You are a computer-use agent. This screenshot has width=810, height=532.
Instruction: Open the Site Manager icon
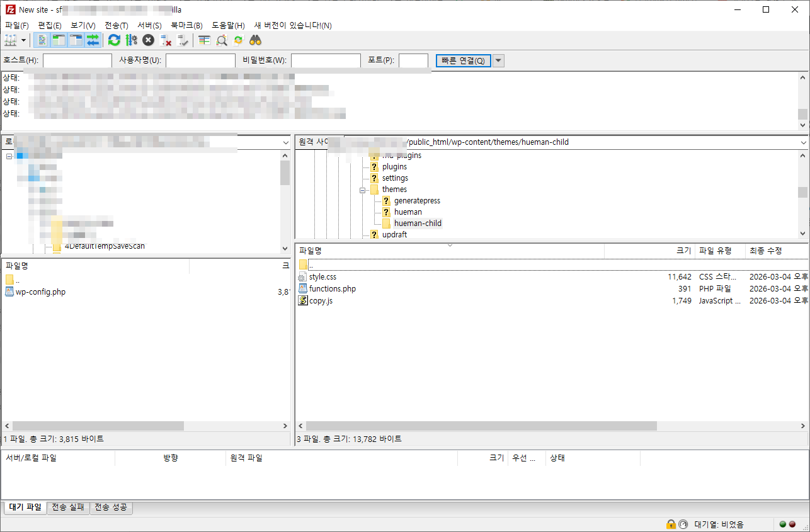(x=11, y=40)
